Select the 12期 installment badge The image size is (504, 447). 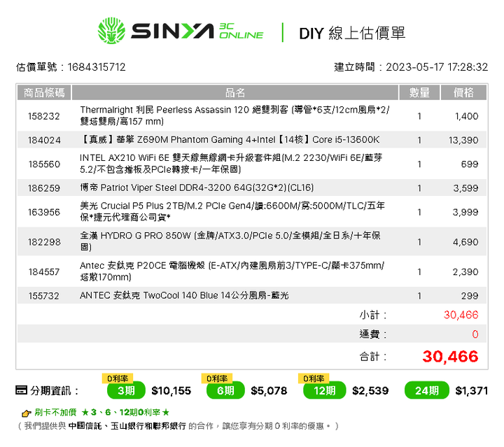pyautogui.click(x=324, y=390)
